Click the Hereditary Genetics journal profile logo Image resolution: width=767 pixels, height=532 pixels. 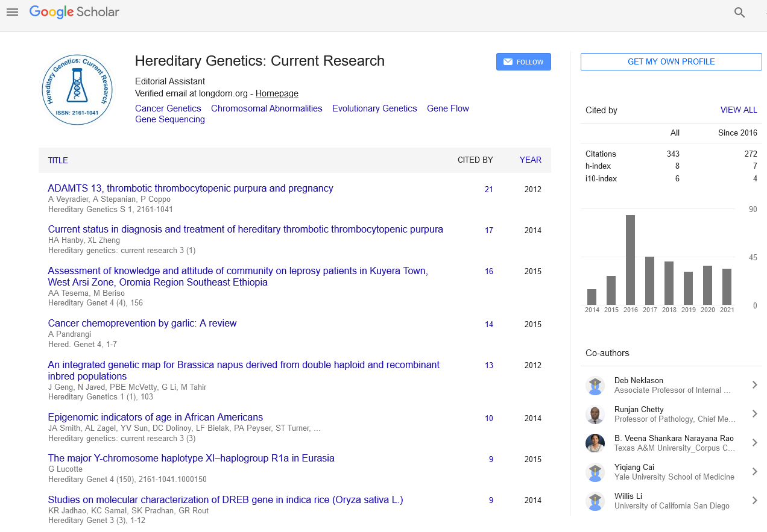[x=77, y=90]
